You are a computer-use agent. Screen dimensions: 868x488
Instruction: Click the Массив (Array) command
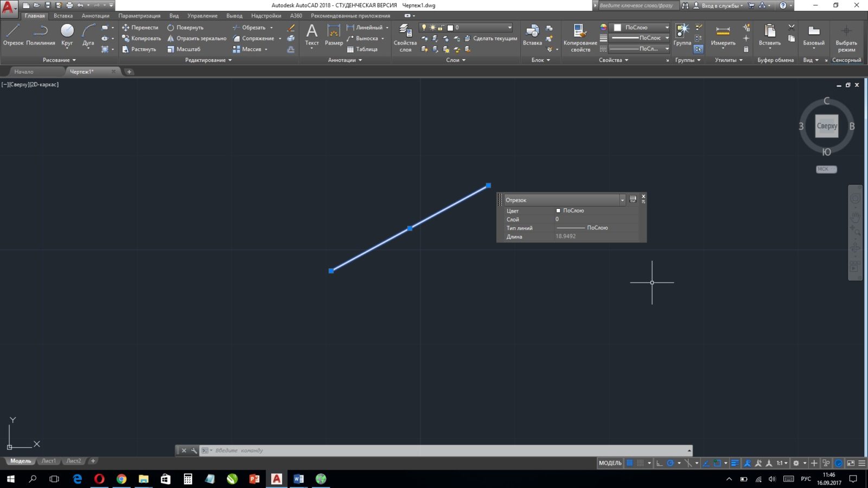247,49
